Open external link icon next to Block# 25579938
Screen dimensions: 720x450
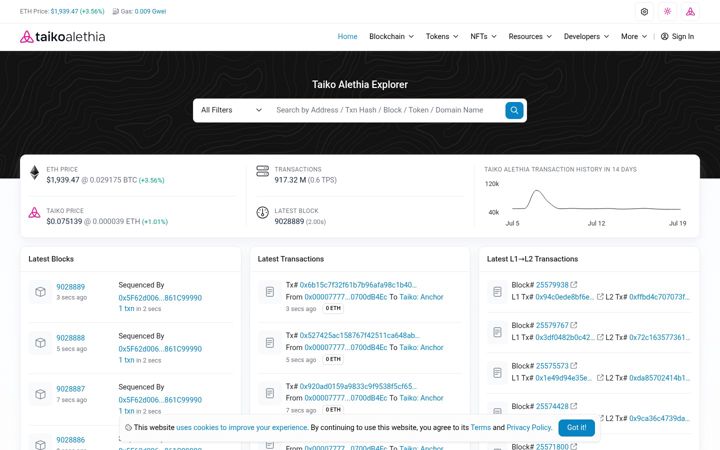tap(574, 285)
